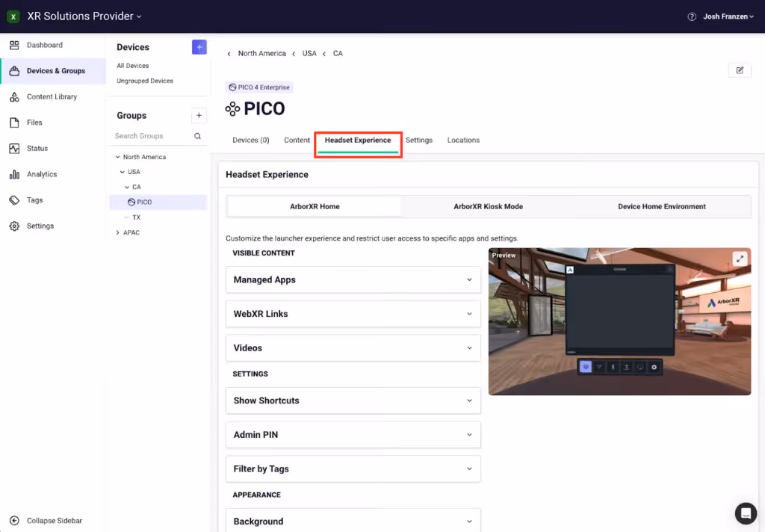Open the group's Settings tab

tap(419, 140)
